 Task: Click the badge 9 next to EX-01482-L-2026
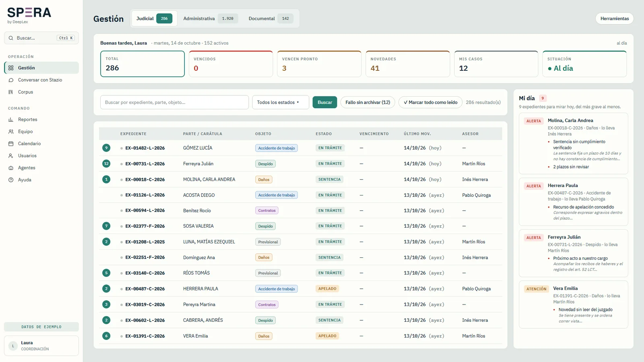[x=106, y=148]
